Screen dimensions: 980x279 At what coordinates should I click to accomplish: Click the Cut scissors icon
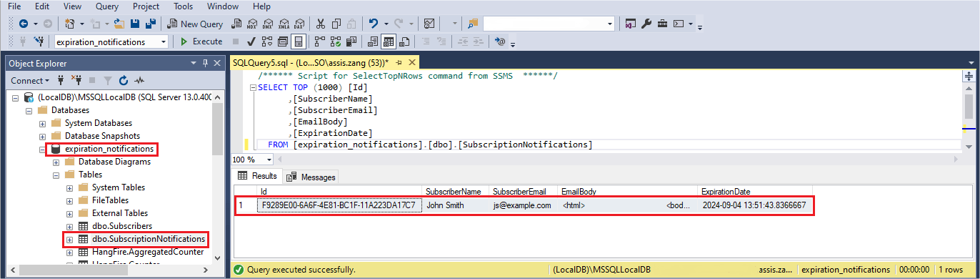tap(321, 24)
